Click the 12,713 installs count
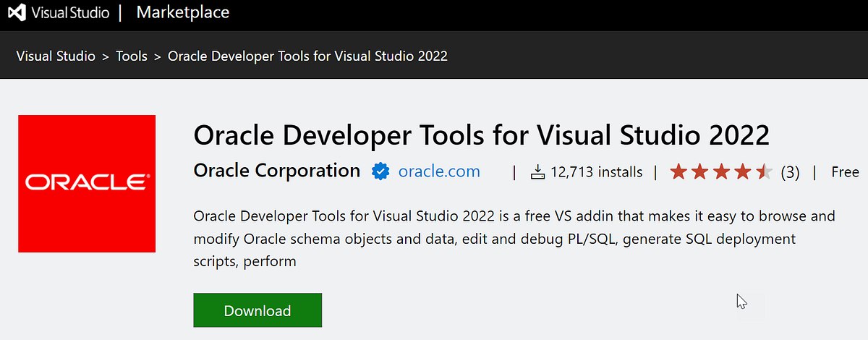 point(596,172)
